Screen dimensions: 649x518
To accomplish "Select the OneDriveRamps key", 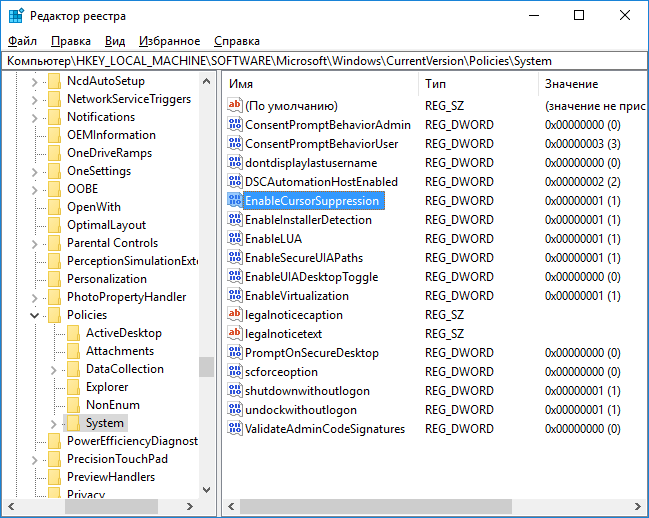I will [x=109, y=153].
